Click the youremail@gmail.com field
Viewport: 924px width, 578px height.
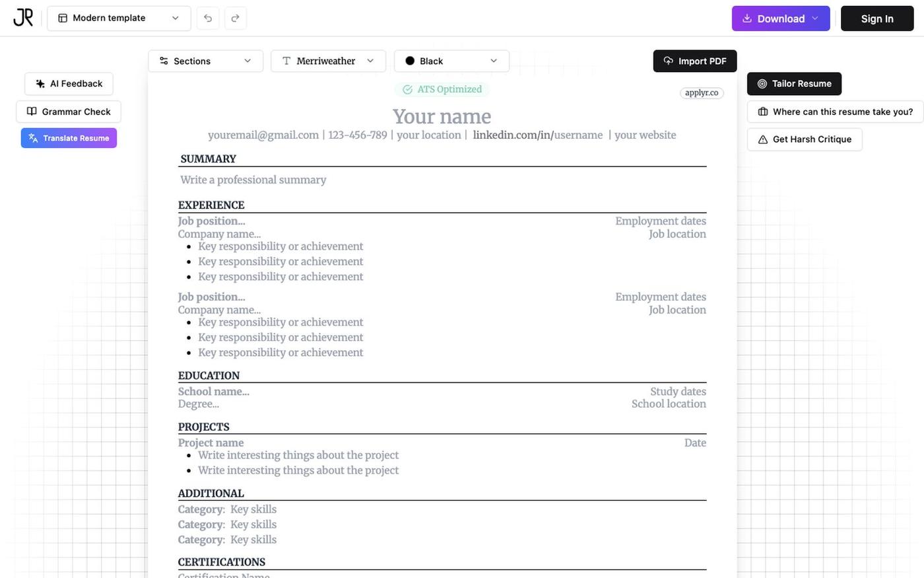(x=263, y=135)
